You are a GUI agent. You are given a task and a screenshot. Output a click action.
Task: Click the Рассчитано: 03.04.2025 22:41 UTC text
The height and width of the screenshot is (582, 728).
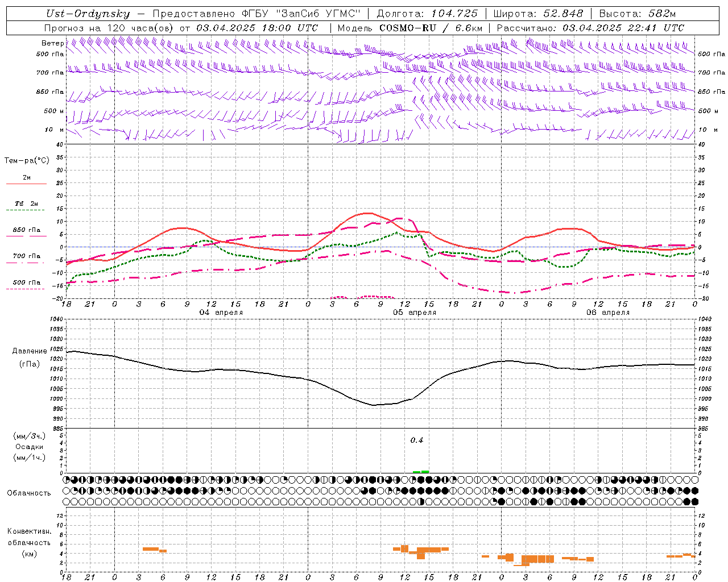coord(590,28)
